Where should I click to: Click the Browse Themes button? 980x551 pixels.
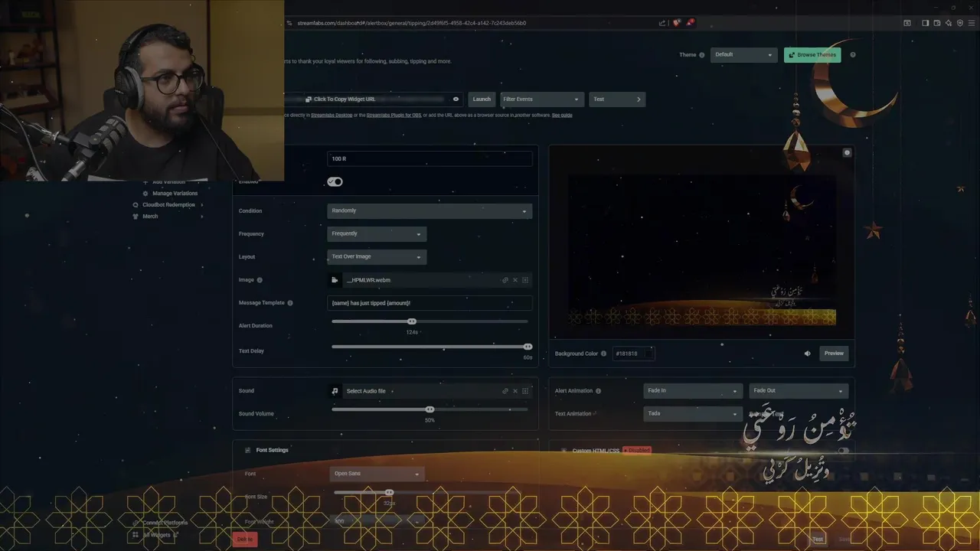coord(812,55)
